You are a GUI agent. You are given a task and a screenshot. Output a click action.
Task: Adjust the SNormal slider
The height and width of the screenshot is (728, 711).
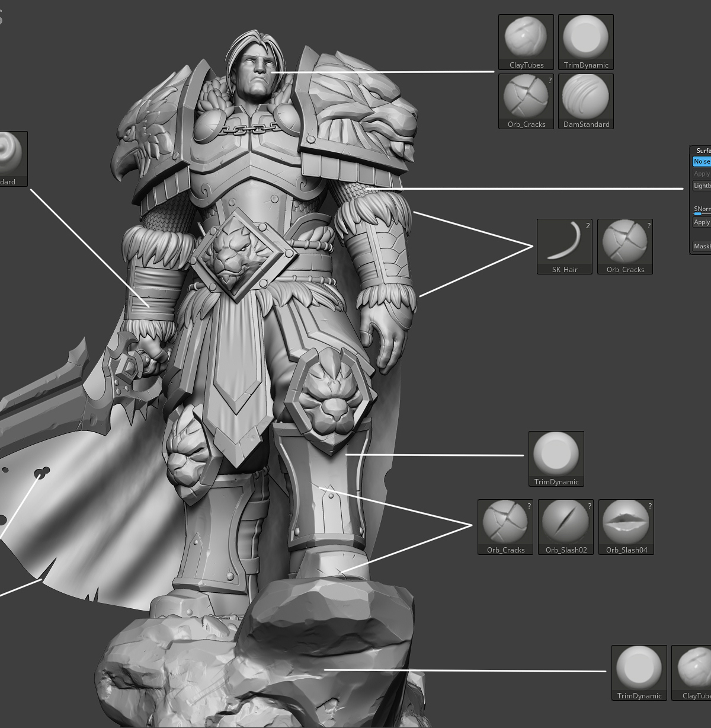702,210
